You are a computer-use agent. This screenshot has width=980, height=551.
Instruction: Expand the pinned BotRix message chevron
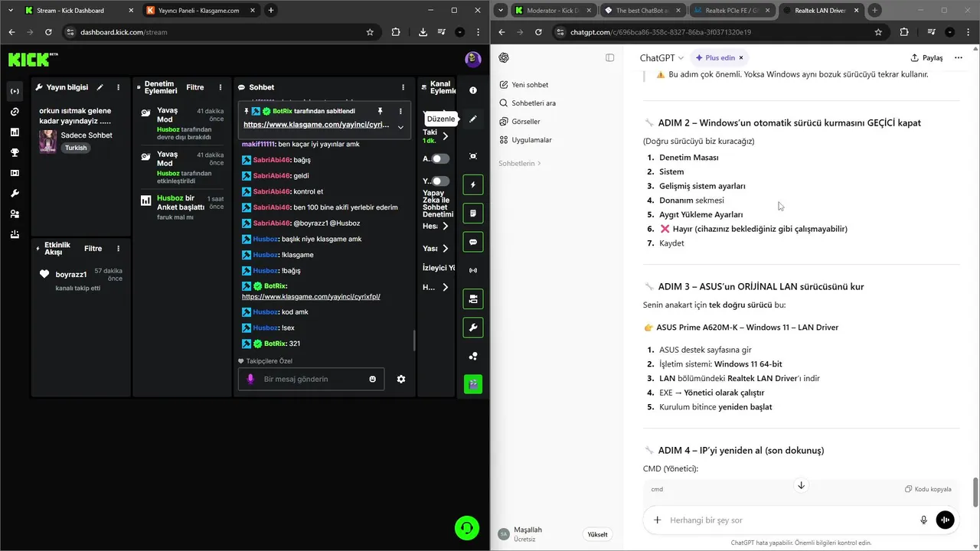pyautogui.click(x=400, y=127)
